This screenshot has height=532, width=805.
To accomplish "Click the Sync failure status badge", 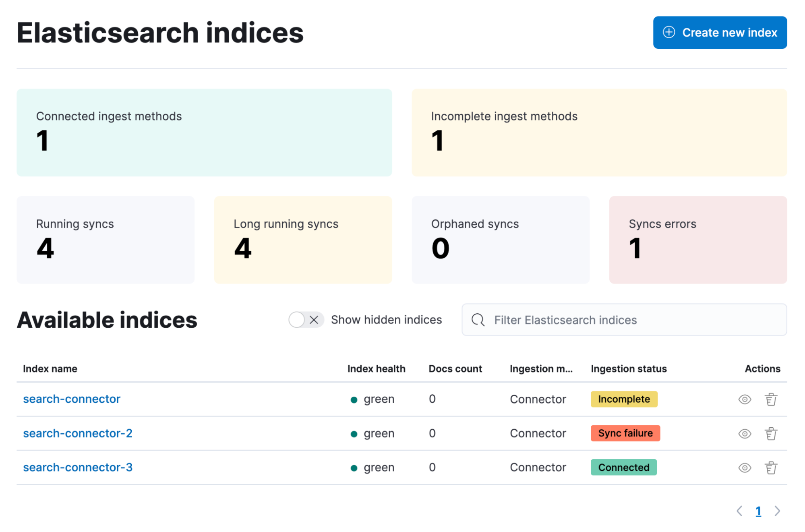I will coord(625,433).
